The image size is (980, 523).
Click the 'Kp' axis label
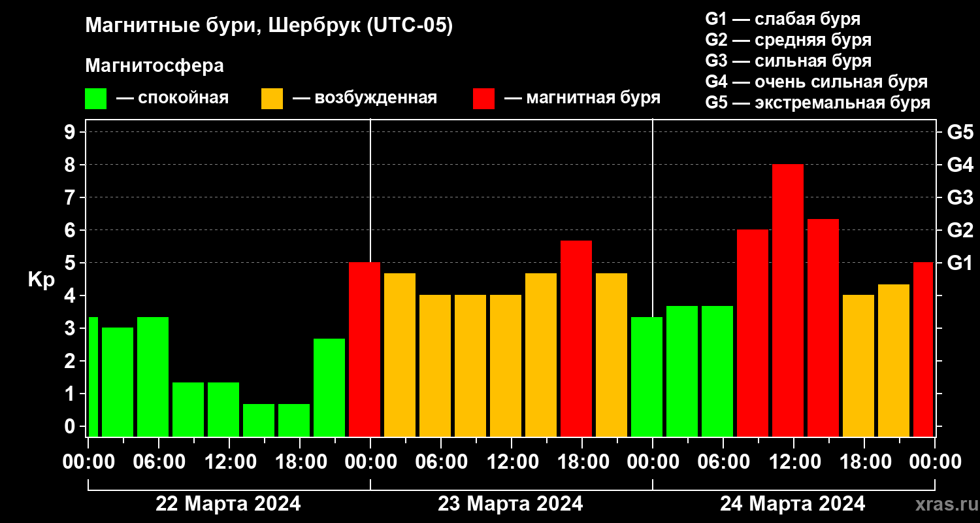point(41,280)
